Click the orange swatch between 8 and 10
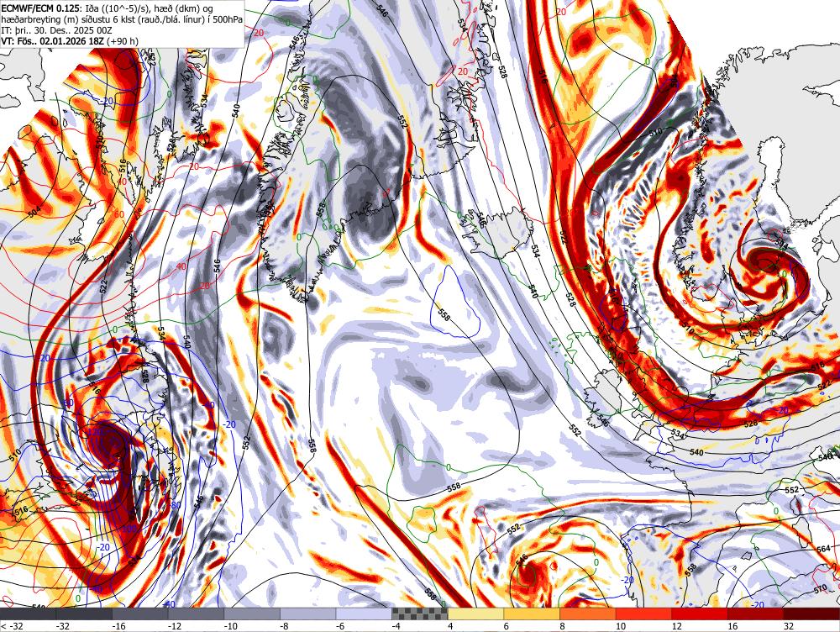The width and height of the screenshot is (840, 632). 588,614
